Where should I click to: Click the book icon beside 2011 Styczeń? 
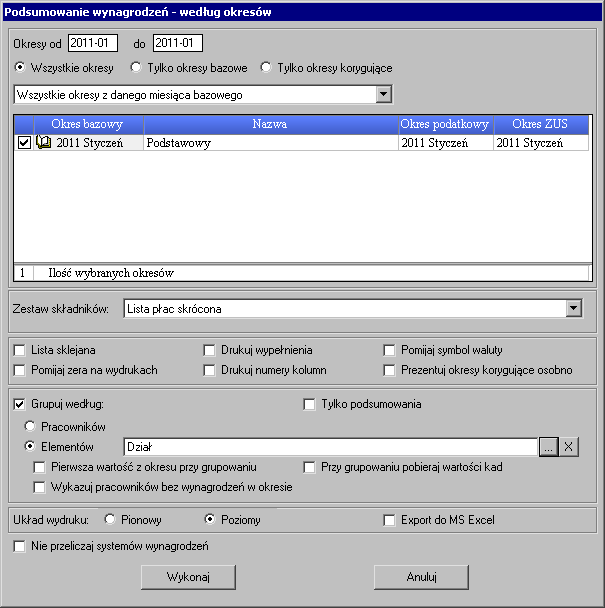coord(43,142)
